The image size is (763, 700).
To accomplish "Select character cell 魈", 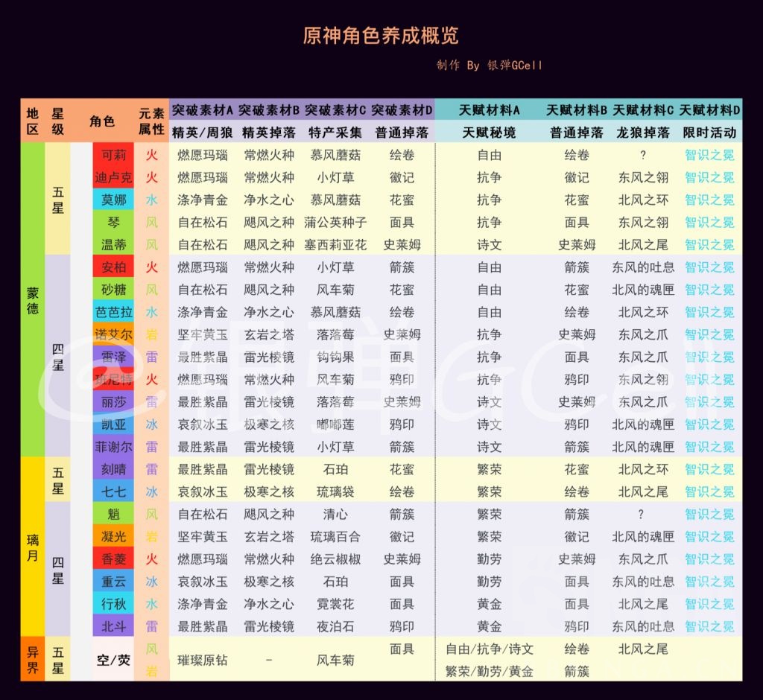I will [113, 514].
